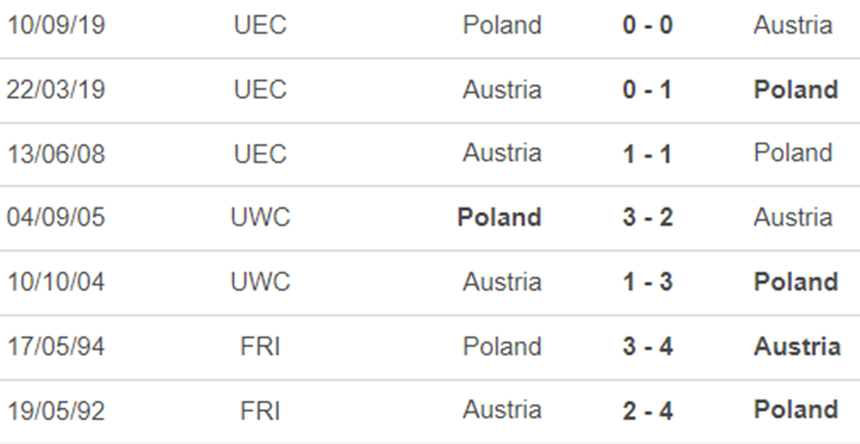Select the UWC label in the 04/09/05 row
The image size is (860, 444).
260,217
